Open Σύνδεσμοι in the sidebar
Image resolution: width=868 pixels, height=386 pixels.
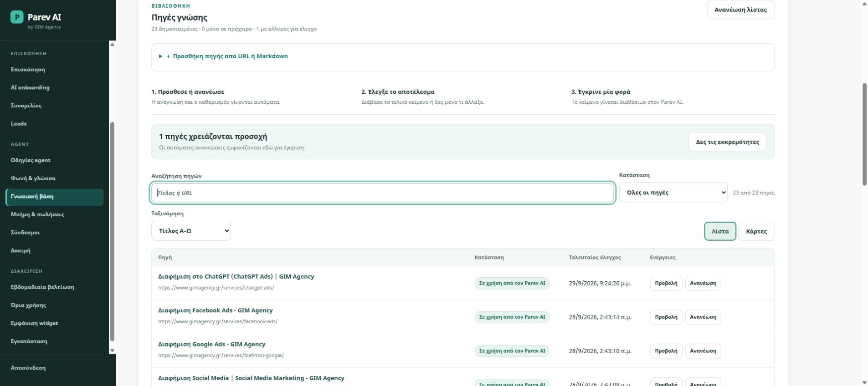pyautogui.click(x=26, y=233)
